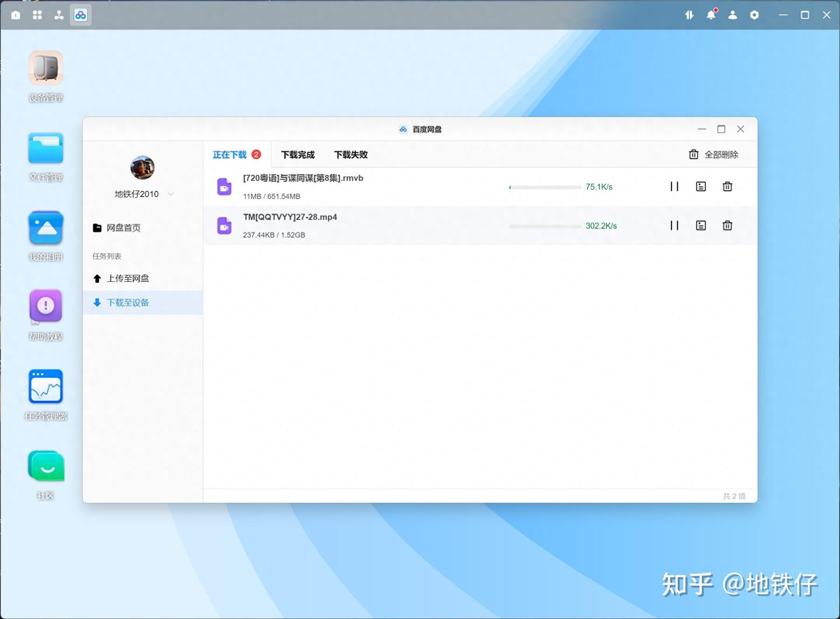Open the hexagon settings icon
The width and height of the screenshot is (840, 619).
[754, 15]
